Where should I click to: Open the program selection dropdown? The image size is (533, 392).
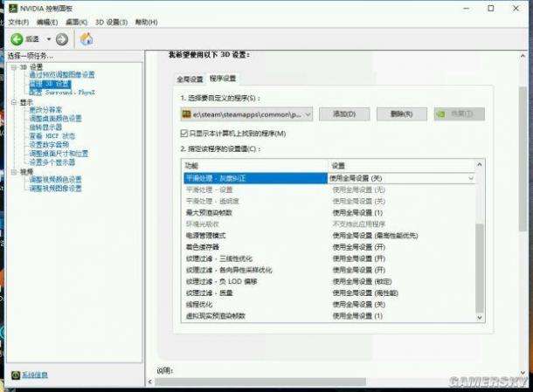(x=308, y=114)
